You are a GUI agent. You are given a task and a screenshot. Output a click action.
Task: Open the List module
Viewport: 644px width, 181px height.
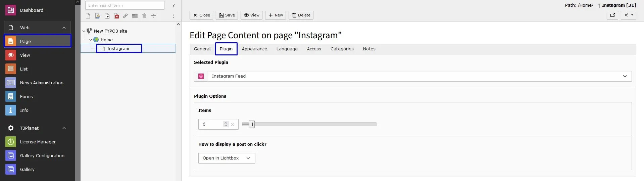click(x=38, y=69)
